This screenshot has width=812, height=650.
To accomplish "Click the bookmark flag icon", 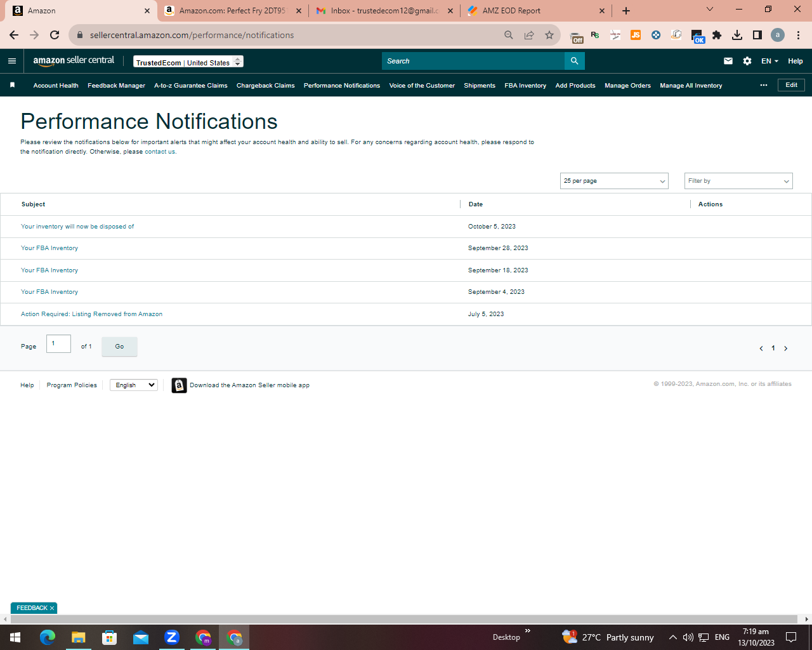I will pyautogui.click(x=12, y=85).
